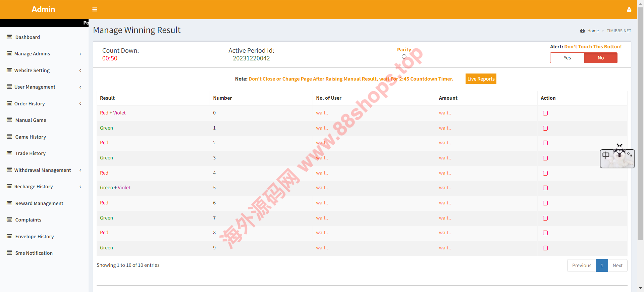Screen dimensions: 644x292
Task: Open Game History from sidebar
Action: click(x=31, y=137)
